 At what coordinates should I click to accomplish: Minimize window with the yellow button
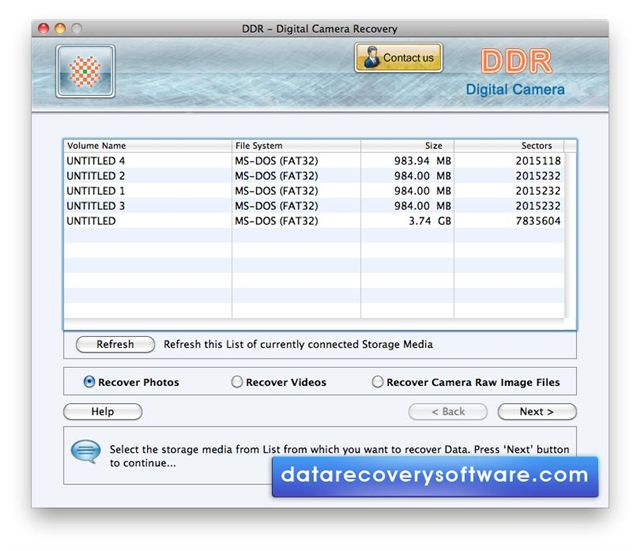(60, 28)
